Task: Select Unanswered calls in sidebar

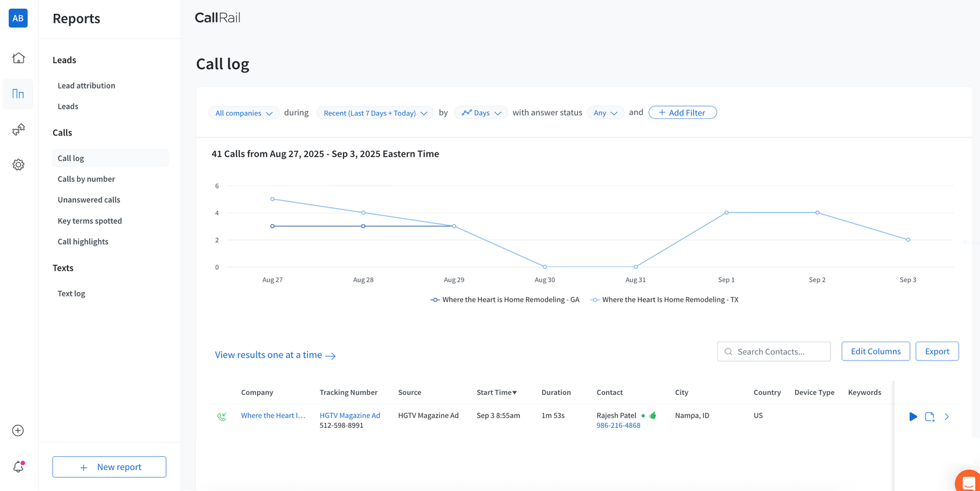Action: (x=89, y=200)
